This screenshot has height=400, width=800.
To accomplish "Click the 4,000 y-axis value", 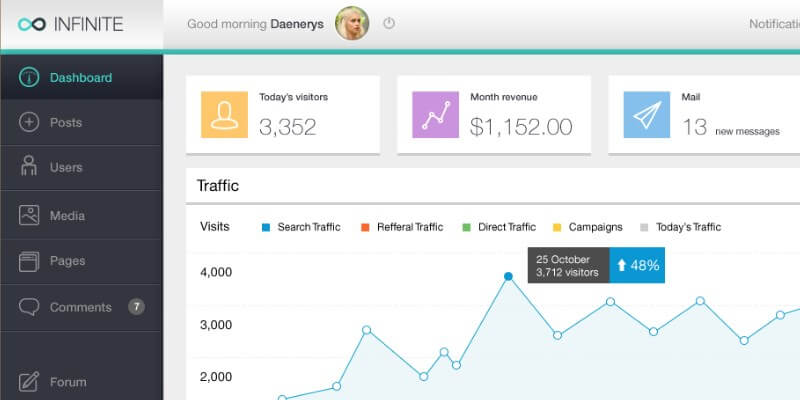I will [x=216, y=272].
